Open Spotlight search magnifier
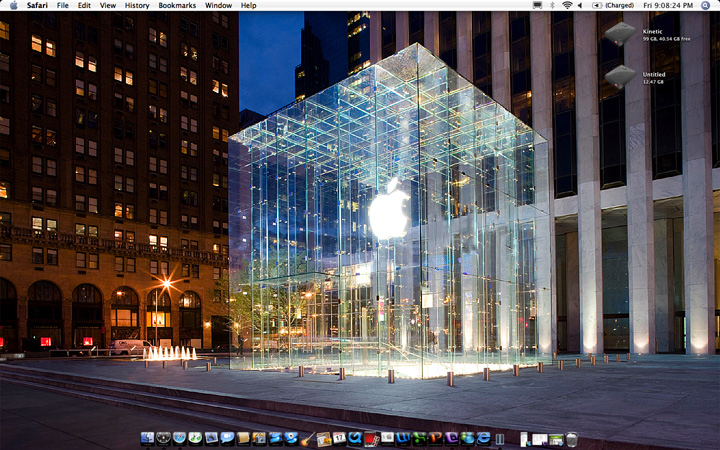Screen dimensions: 720x450 705,5
